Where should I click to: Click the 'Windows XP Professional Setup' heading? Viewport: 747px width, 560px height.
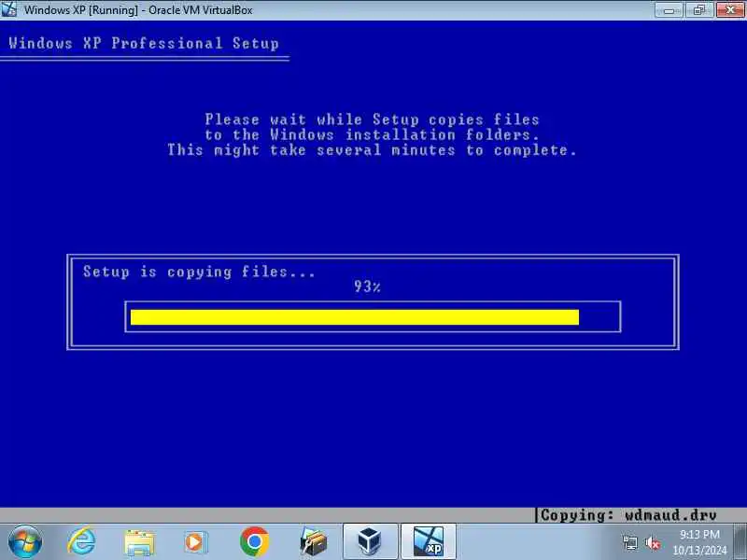pos(144,43)
